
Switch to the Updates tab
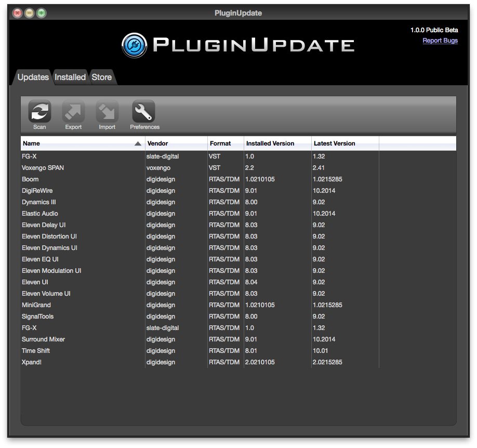[x=33, y=77]
